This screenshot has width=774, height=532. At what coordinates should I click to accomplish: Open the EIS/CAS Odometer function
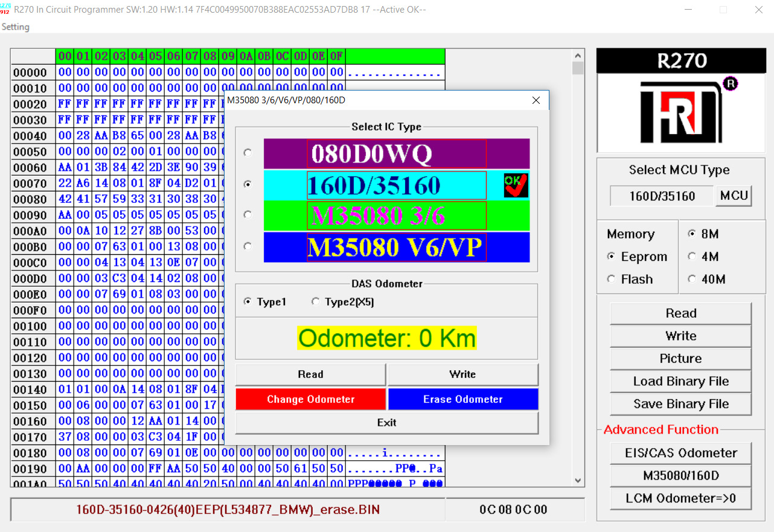click(x=681, y=453)
